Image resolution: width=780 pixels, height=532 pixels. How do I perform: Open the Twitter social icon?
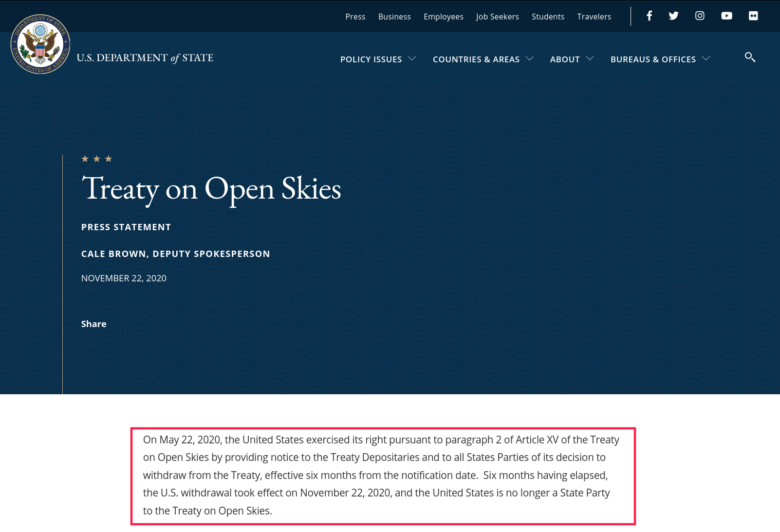point(674,16)
